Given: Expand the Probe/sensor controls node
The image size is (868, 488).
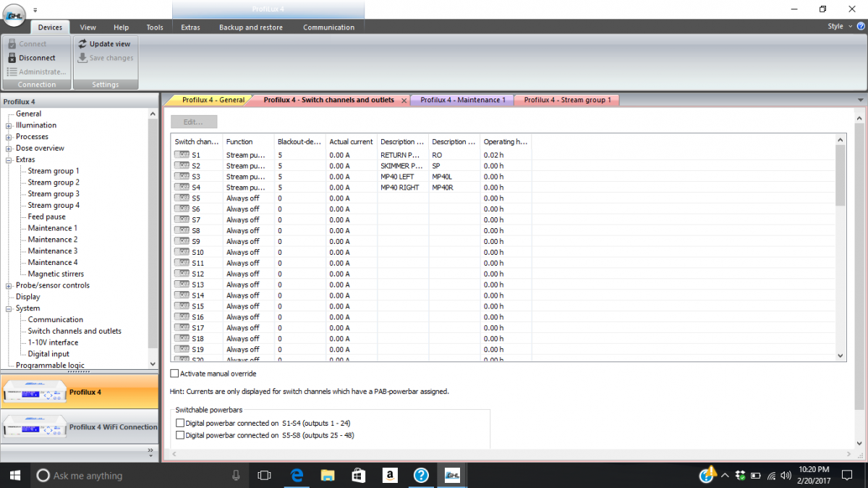Looking at the screenshot, I should click(x=9, y=285).
